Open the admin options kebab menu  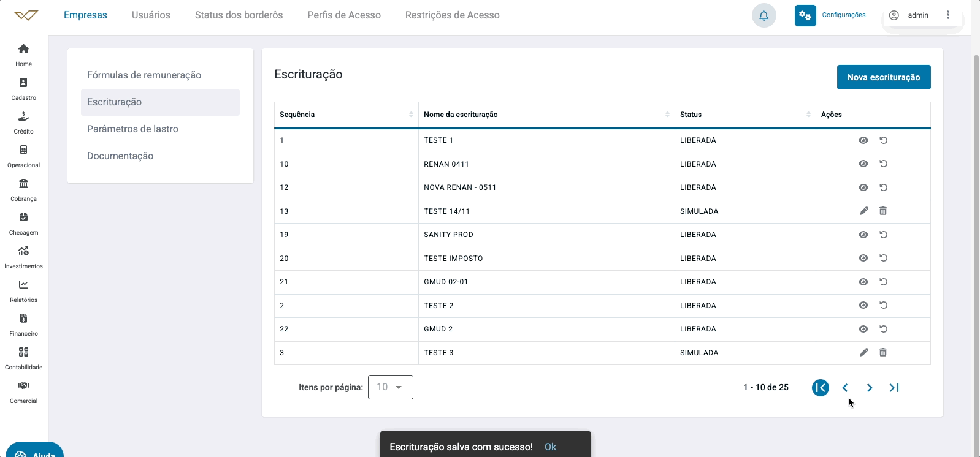point(948,15)
